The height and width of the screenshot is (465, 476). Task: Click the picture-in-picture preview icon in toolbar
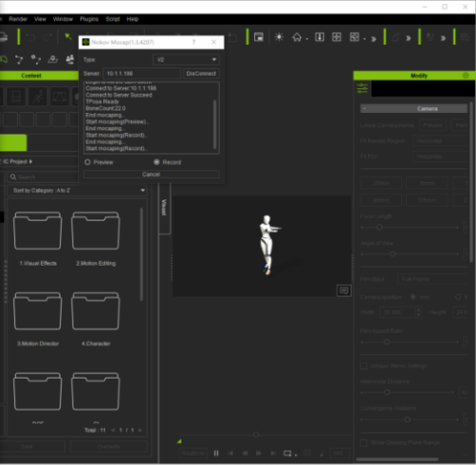click(x=259, y=37)
